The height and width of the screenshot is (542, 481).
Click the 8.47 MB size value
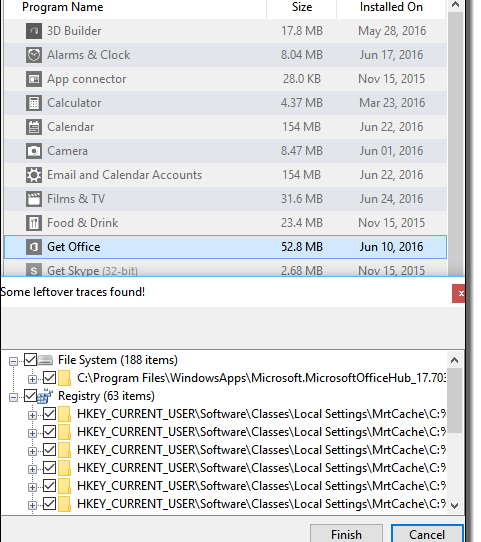point(302,151)
